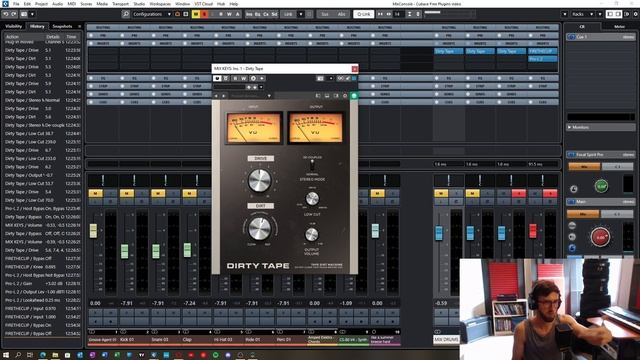This screenshot has width=640, height=360.
Task: Switch to the Meter tab
Action: pos(619,27)
